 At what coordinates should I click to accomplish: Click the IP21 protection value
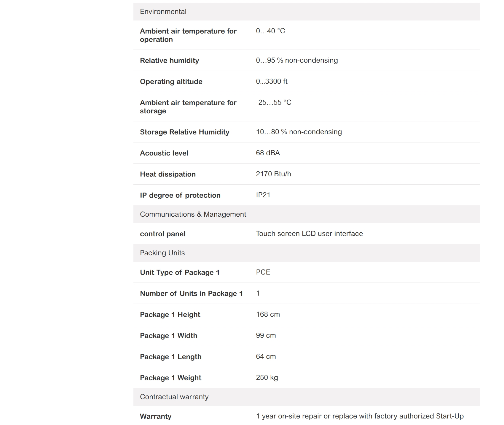point(263,195)
